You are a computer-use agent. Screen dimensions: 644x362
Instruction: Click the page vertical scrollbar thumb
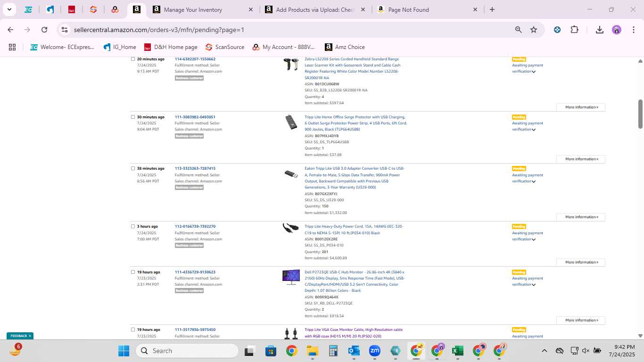[x=640, y=114]
